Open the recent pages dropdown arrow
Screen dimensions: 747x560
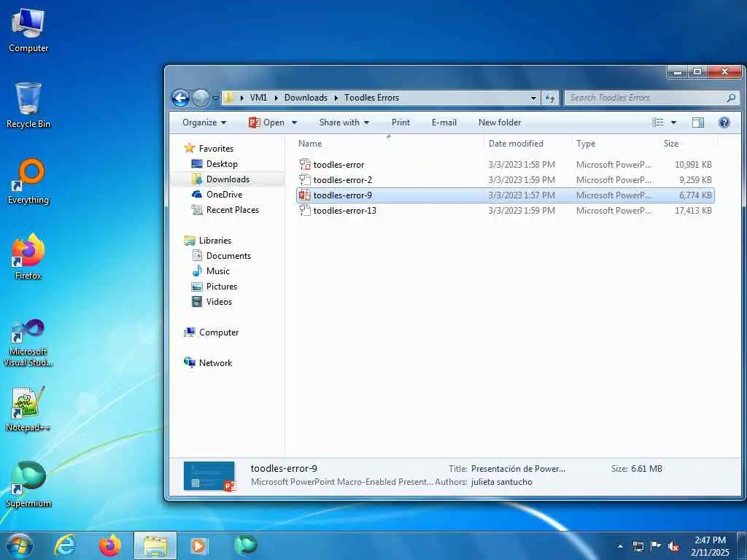(x=215, y=98)
